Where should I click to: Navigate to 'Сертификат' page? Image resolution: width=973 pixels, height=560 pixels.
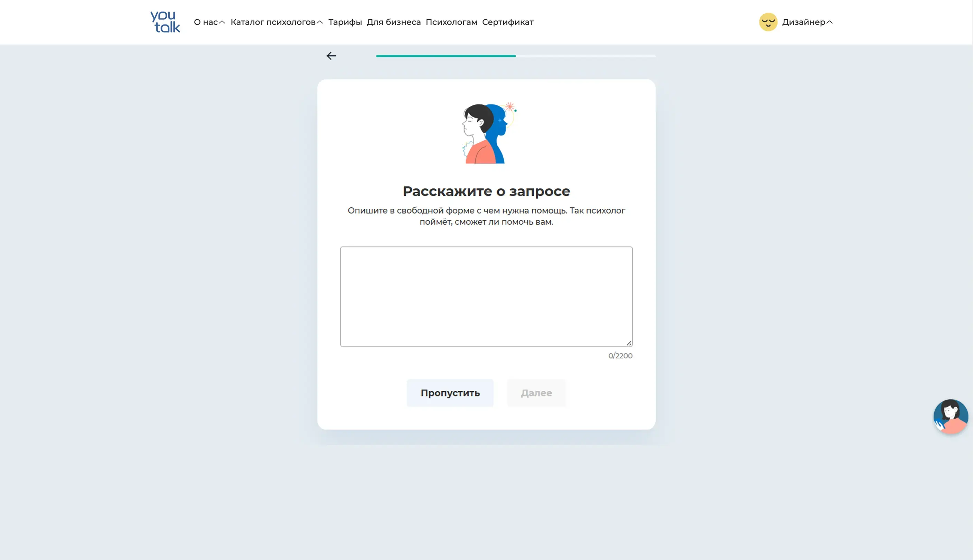(x=508, y=22)
